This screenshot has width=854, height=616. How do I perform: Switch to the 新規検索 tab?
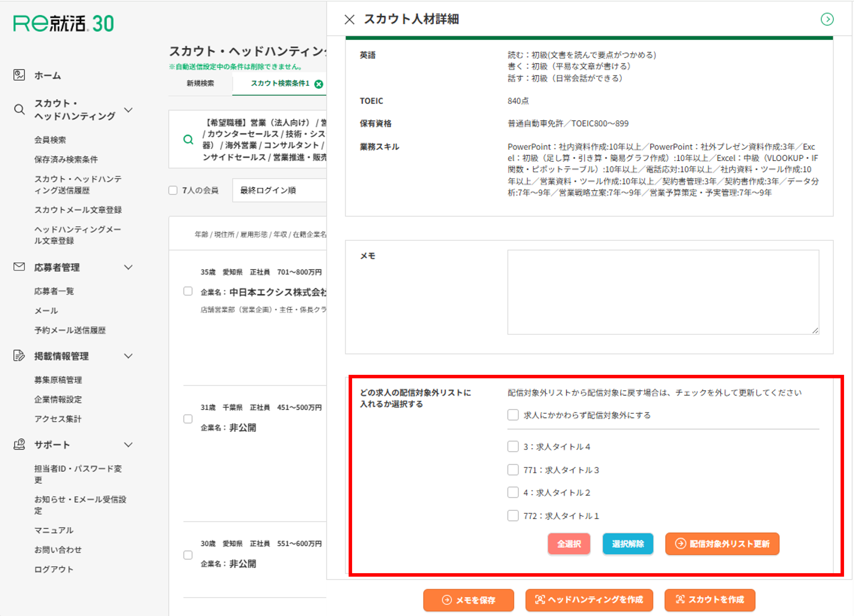click(200, 83)
